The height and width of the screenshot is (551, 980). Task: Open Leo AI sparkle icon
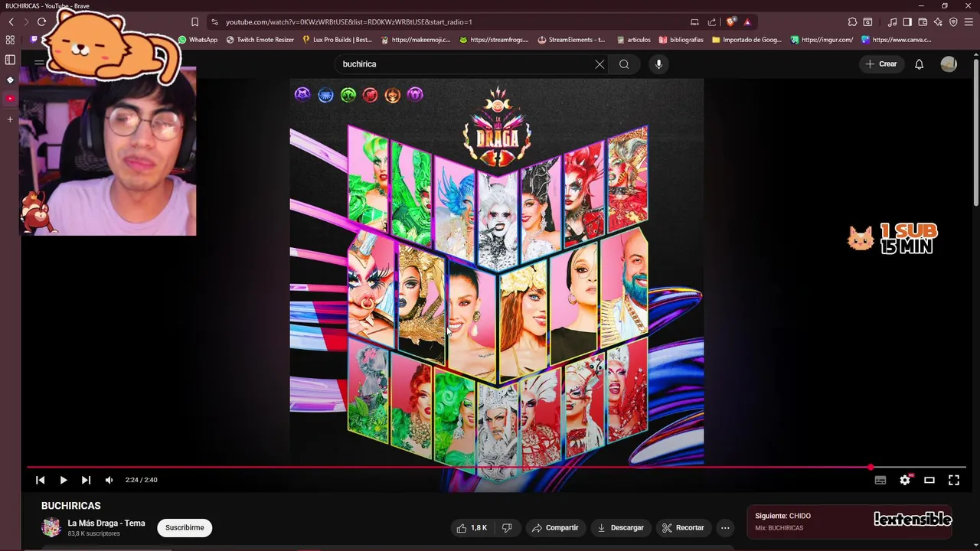pos(938,22)
